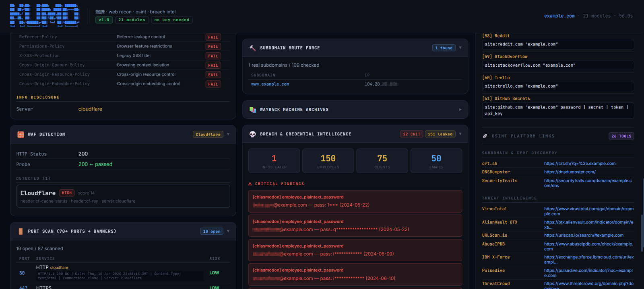Click the FAIL badge for Referrer-Policy

213,37
